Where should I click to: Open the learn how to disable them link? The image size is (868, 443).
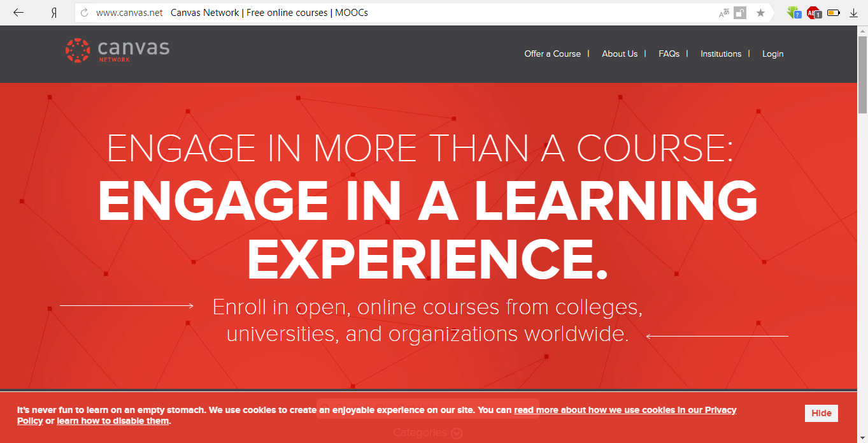(112, 421)
